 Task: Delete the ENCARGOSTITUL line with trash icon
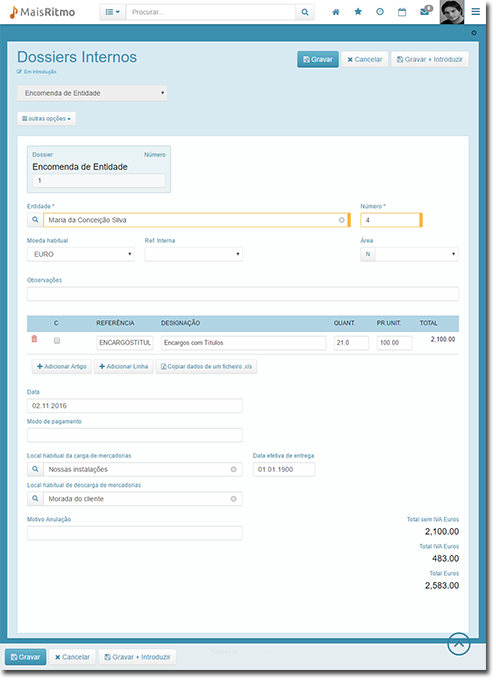click(34, 339)
